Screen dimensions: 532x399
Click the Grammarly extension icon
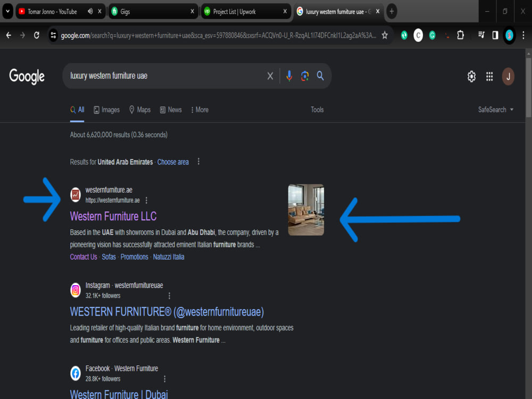coord(432,35)
